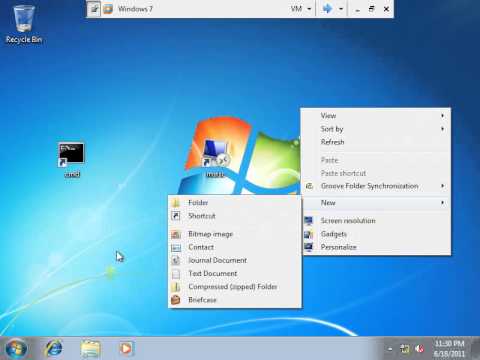Click the Text Document page icon
Image resolution: width=480 pixels, height=360 pixels.
[x=176, y=274]
